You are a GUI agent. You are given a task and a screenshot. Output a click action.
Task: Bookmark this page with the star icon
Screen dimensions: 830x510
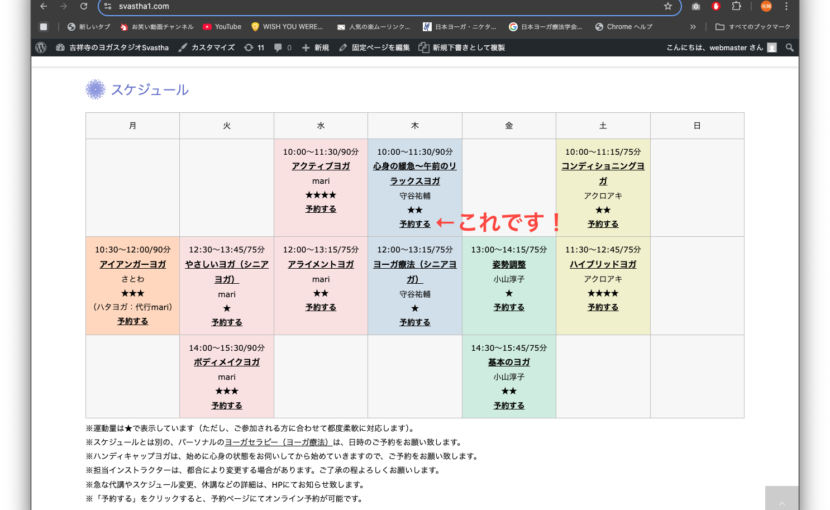click(667, 6)
